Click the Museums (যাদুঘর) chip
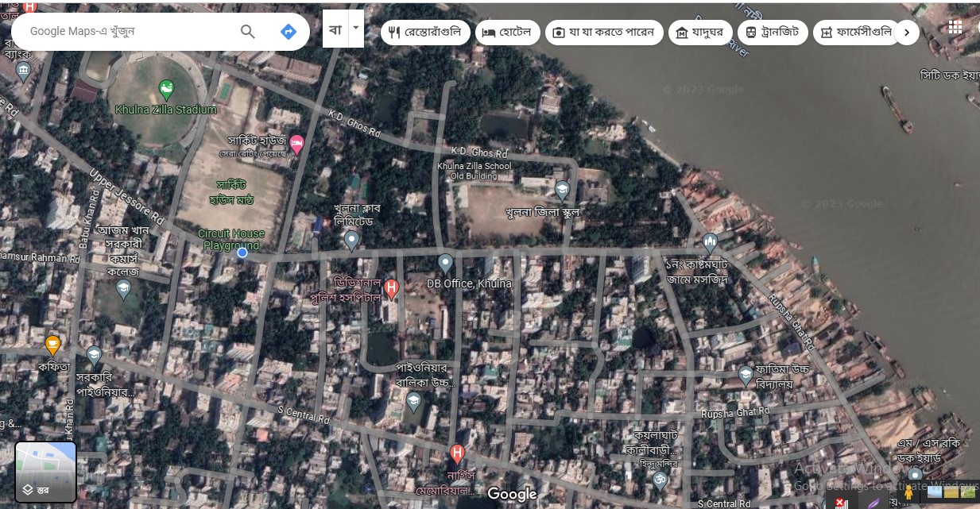The image size is (980, 509). coord(699,33)
